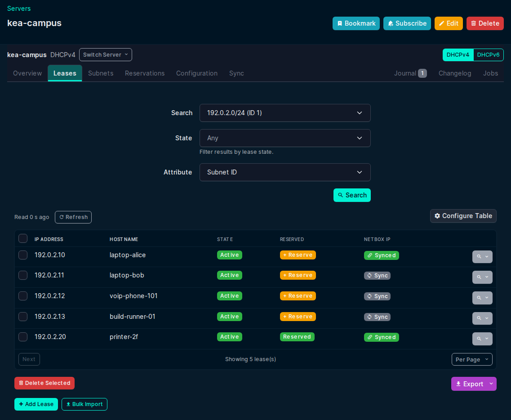This screenshot has width=511, height=420.
Task: Click the Search button
Action: tap(352, 195)
